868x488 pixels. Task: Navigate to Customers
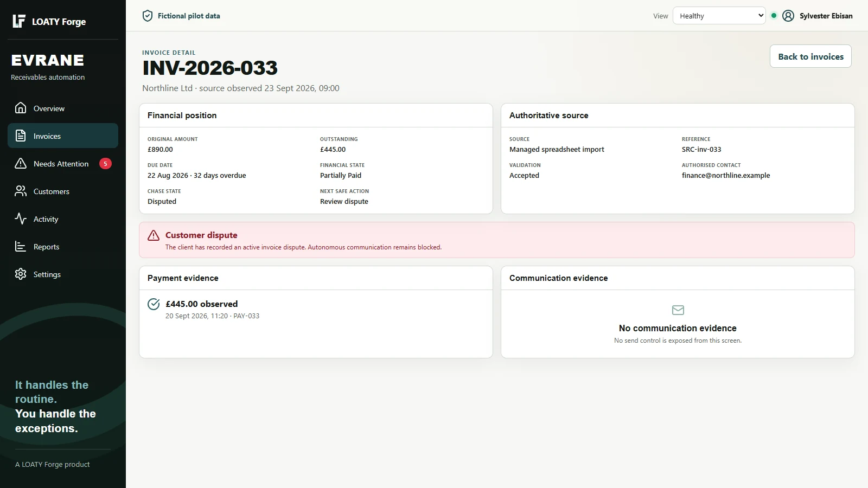63,191
